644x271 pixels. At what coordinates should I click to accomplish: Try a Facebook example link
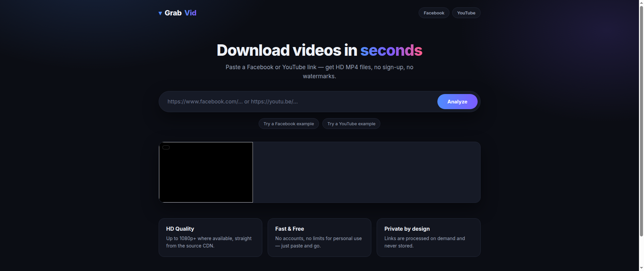point(288,124)
